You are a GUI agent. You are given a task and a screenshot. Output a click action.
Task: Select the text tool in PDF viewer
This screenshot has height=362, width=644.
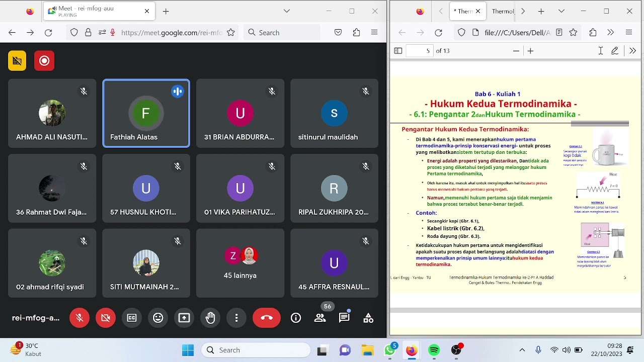[601, 51]
